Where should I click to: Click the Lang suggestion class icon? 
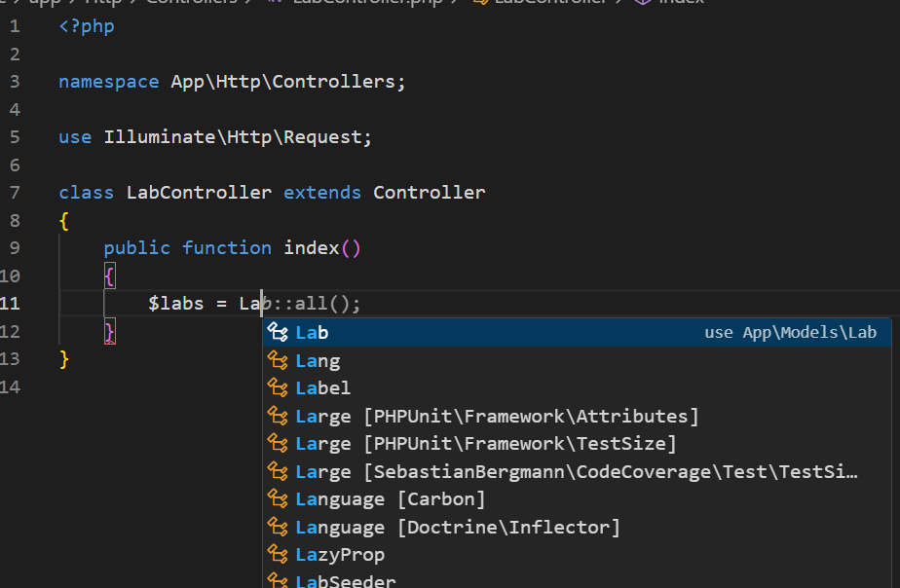pos(278,360)
